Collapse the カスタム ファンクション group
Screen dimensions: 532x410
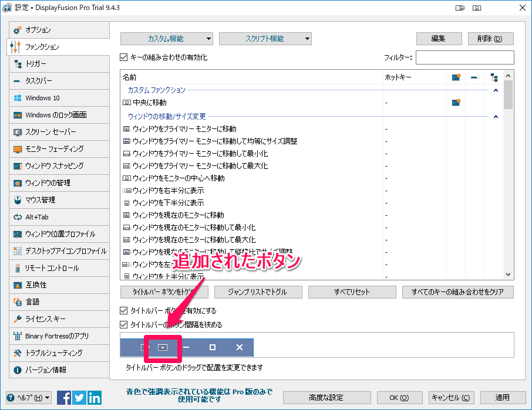click(x=496, y=90)
